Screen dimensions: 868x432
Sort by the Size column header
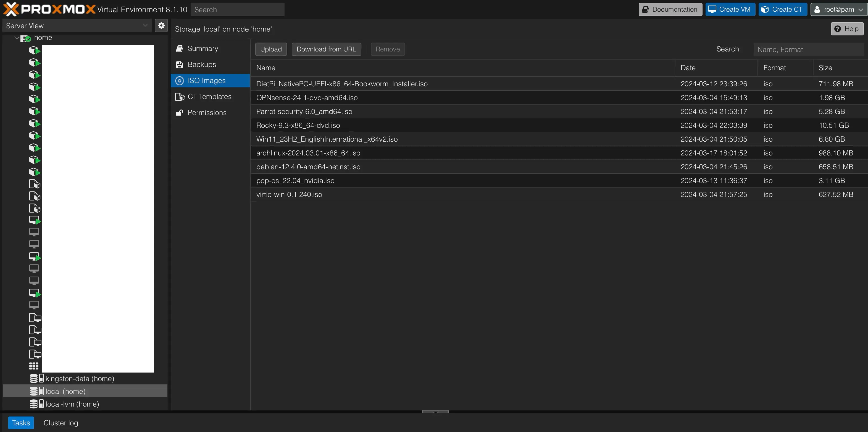(840, 68)
